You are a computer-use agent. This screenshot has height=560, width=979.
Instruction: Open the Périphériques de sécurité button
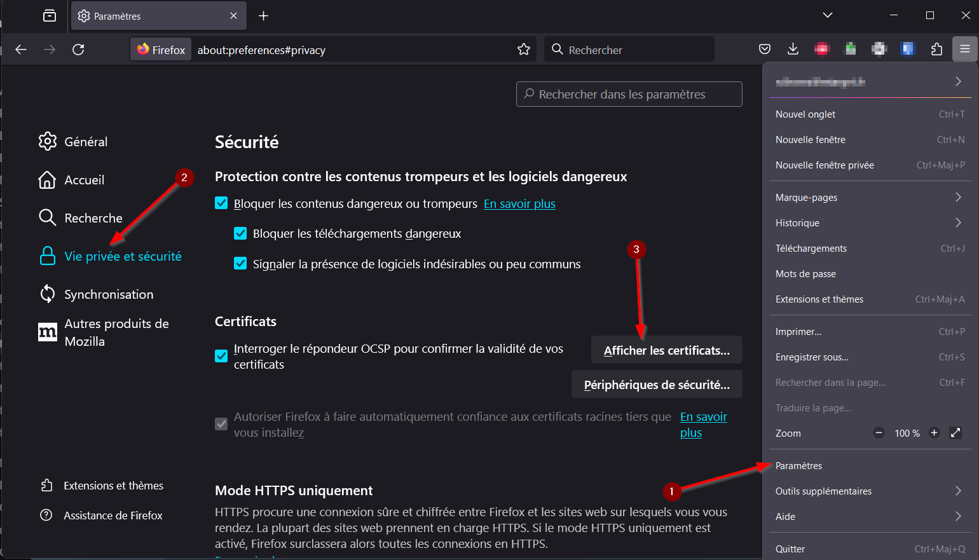click(x=657, y=385)
